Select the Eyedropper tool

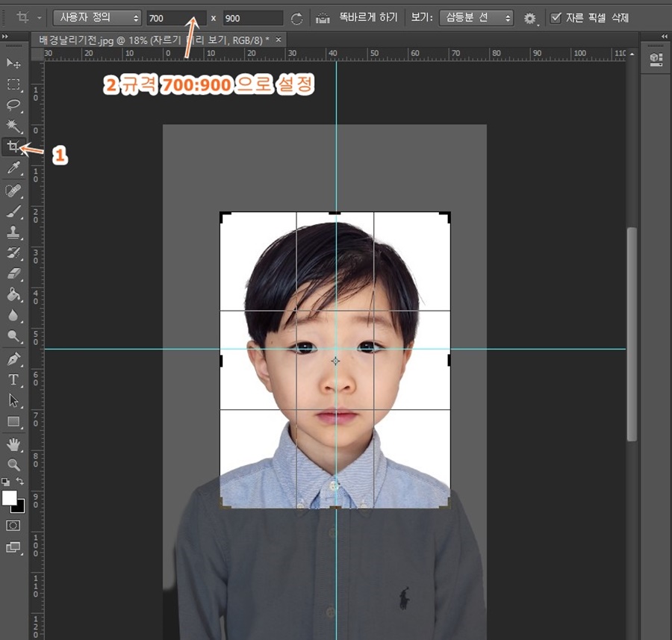[13, 168]
